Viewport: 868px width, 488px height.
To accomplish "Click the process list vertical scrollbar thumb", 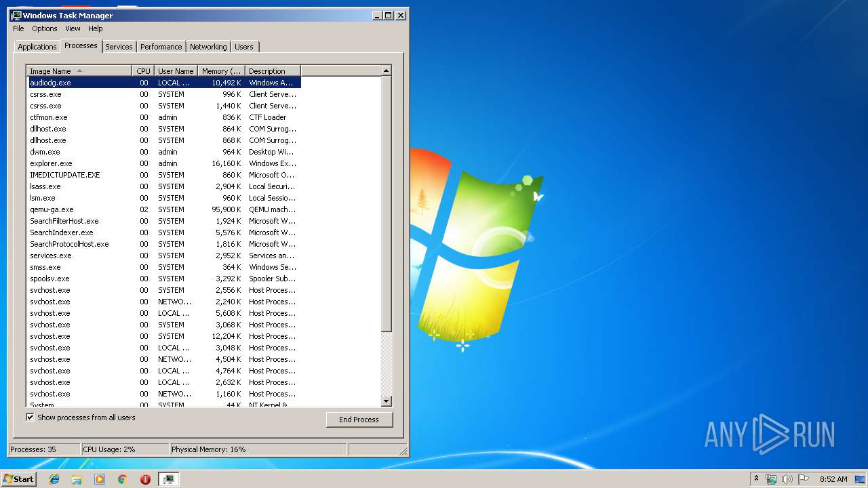I will (x=386, y=203).
